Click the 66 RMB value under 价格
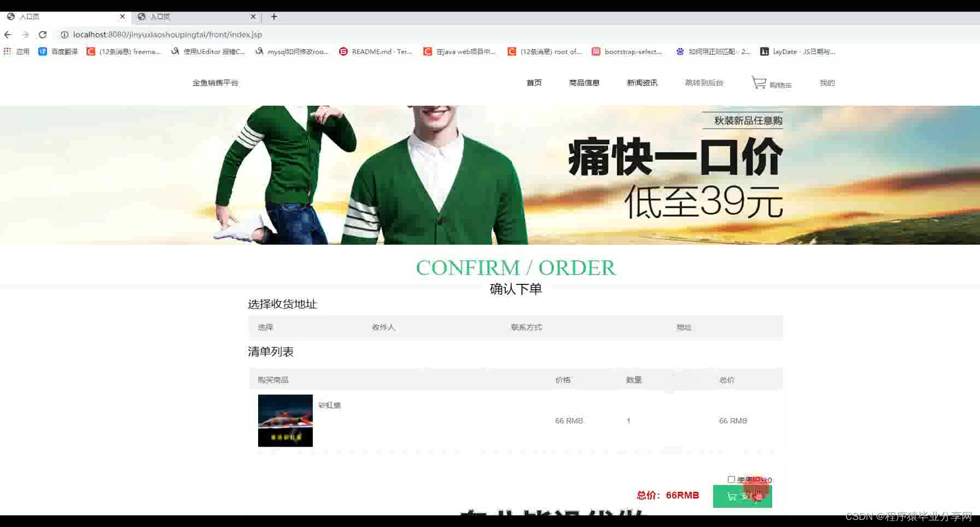 tap(569, 420)
